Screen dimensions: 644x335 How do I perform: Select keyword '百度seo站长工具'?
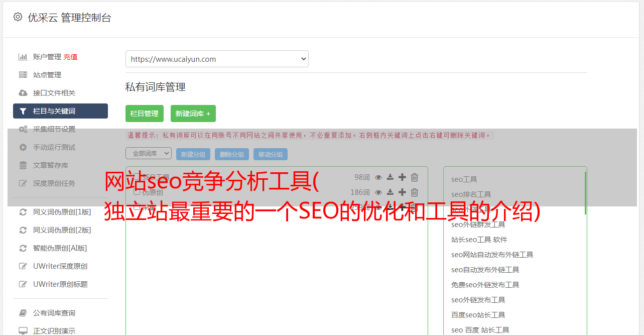coord(478,315)
